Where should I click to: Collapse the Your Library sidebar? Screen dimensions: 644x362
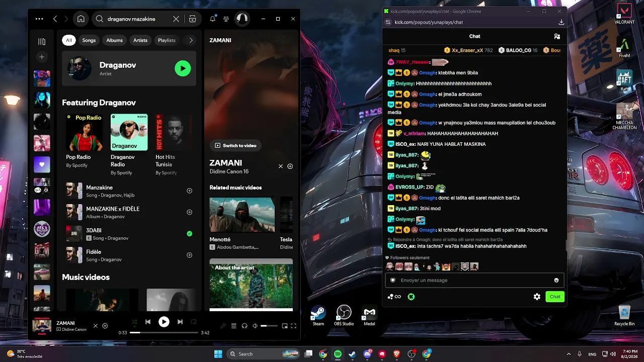[x=42, y=42]
